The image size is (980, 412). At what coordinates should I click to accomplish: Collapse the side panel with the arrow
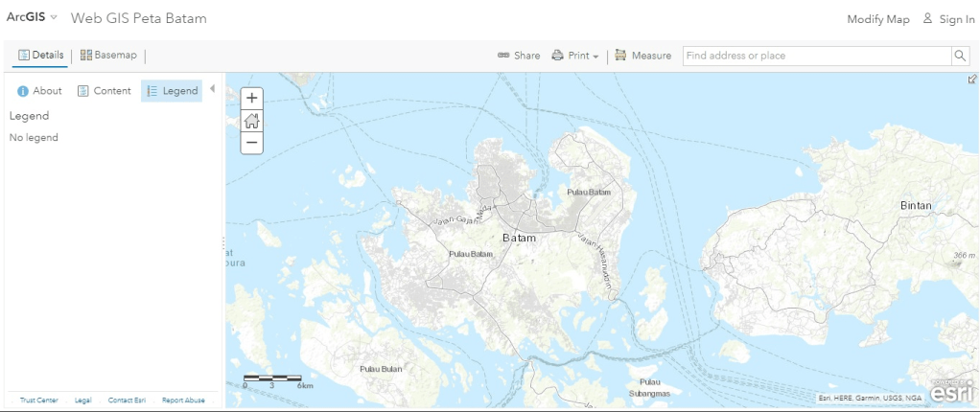click(x=212, y=89)
